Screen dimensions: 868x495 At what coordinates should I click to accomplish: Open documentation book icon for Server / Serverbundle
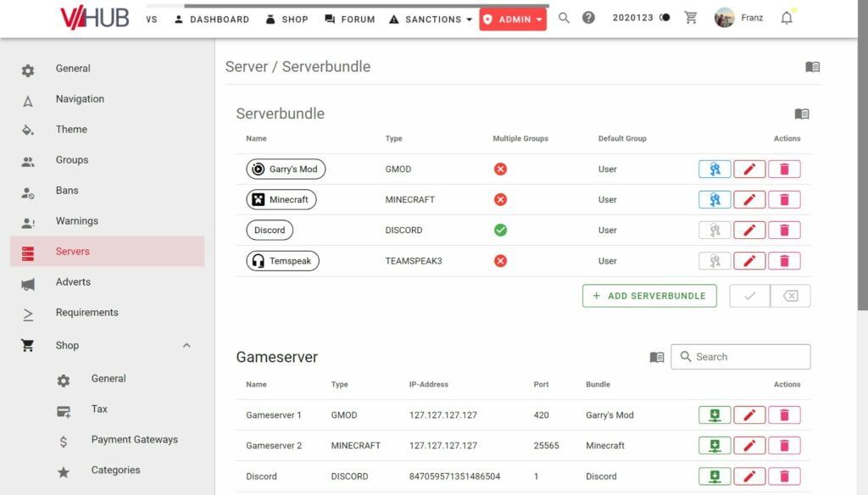812,67
